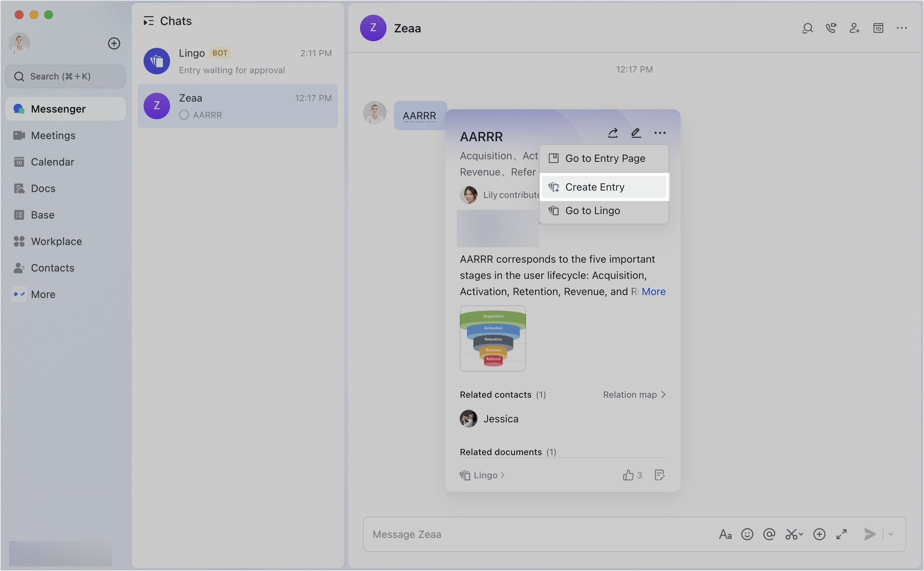Click the share icon on AARRR card
924x571 pixels.
(613, 133)
